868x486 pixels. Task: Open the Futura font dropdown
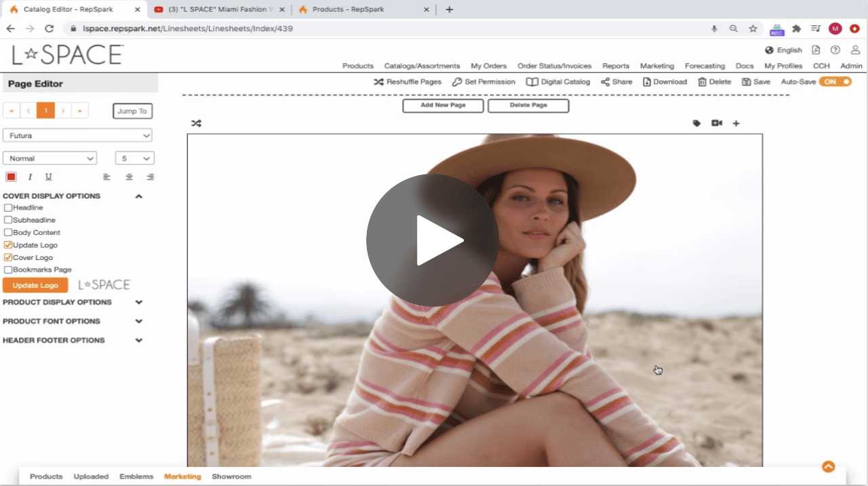point(77,136)
